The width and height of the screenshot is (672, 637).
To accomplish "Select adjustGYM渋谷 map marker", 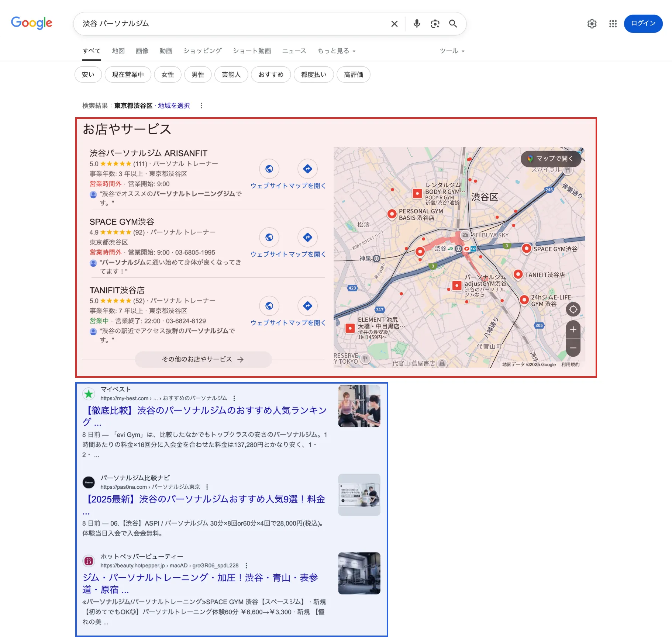I will 457,285.
